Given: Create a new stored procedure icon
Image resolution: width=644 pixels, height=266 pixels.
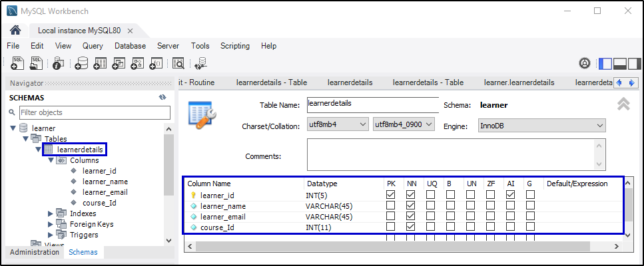Looking at the screenshot, I should click(138, 63).
